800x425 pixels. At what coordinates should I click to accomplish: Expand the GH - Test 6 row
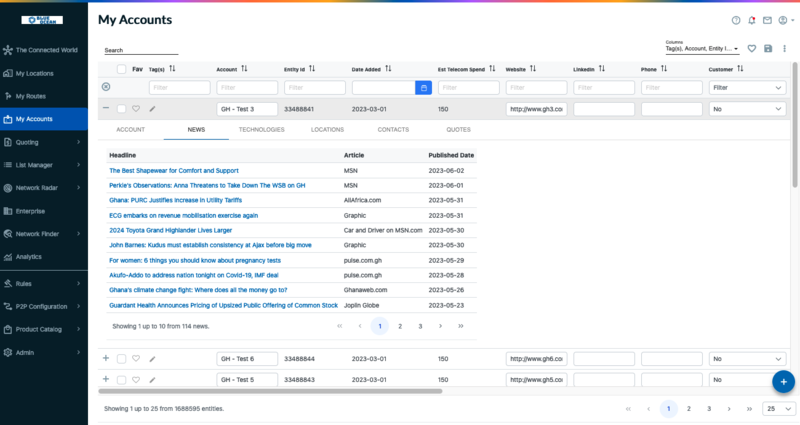click(x=106, y=358)
